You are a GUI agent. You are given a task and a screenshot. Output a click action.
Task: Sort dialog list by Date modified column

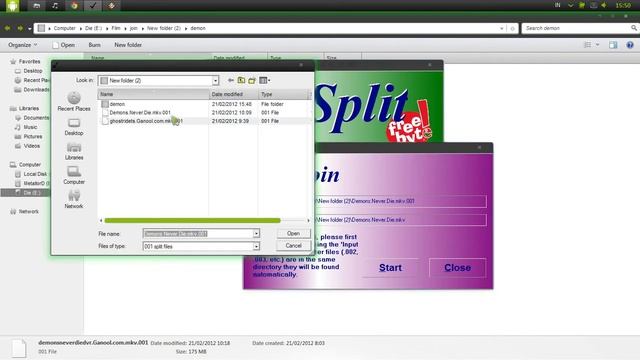[x=233, y=94]
